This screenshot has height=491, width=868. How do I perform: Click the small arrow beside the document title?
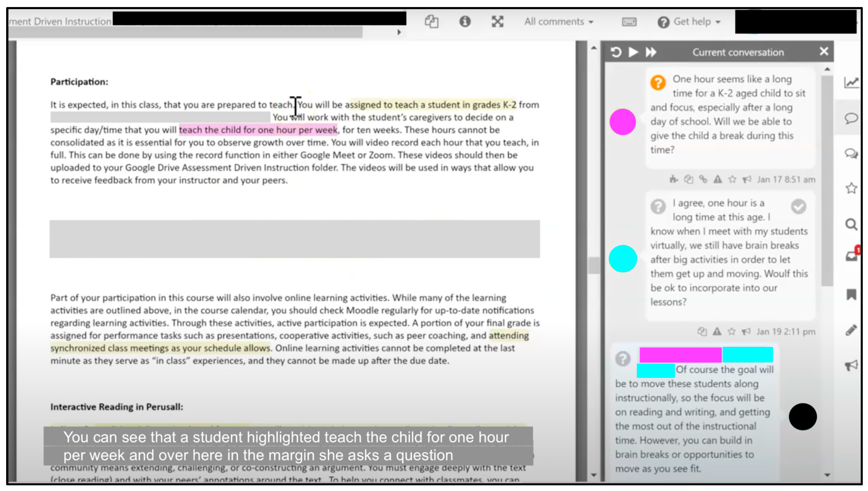coord(399,32)
